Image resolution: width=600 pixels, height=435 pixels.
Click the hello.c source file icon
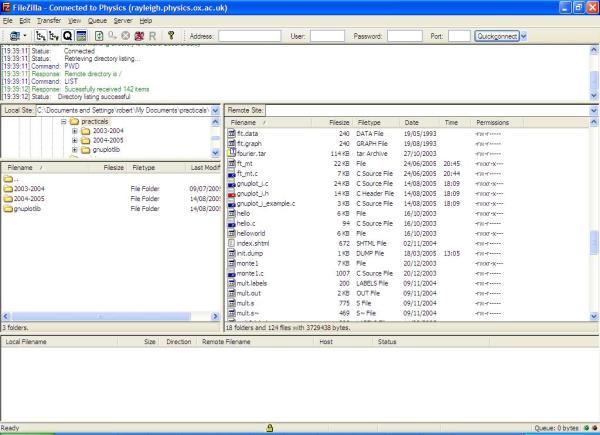point(232,223)
